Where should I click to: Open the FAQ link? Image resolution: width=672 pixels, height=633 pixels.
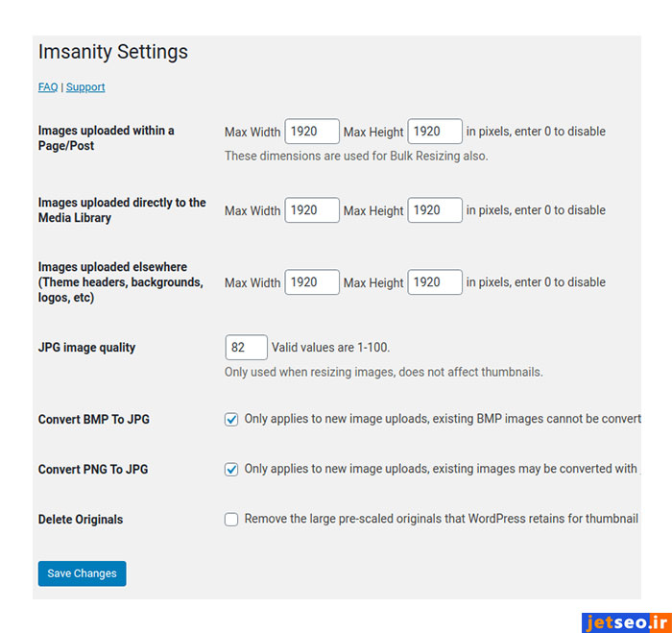[48, 87]
